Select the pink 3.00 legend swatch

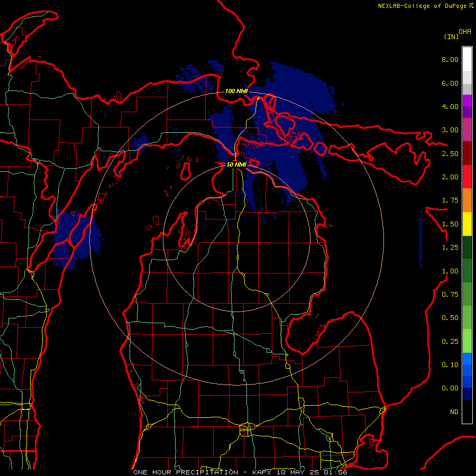click(x=467, y=130)
